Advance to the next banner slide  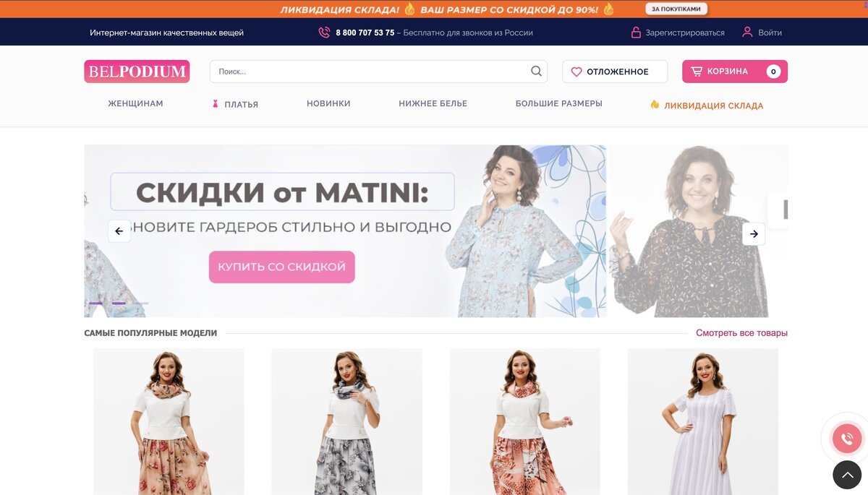point(754,233)
